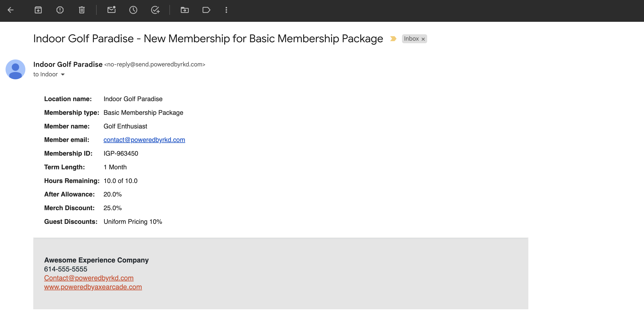Archive this membership email

[x=38, y=10]
